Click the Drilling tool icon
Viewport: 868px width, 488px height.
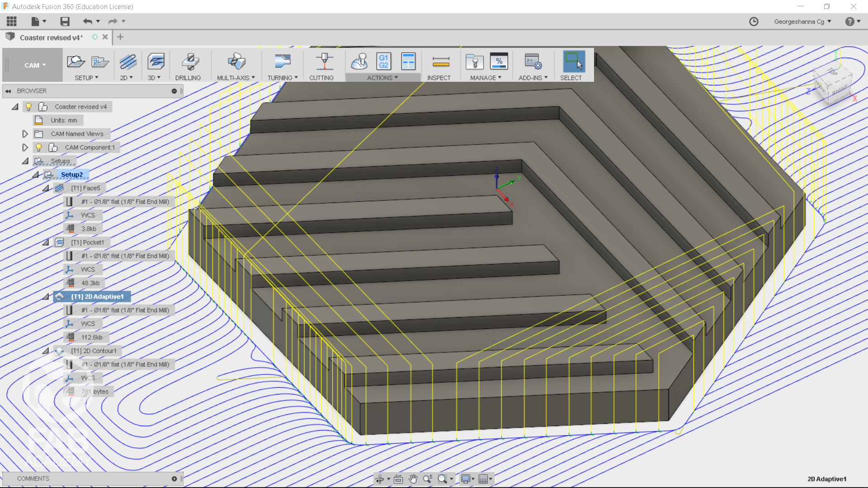(190, 61)
